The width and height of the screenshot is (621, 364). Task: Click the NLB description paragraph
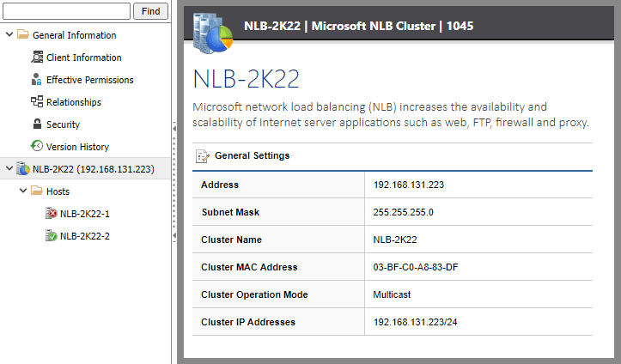coord(391,115)
